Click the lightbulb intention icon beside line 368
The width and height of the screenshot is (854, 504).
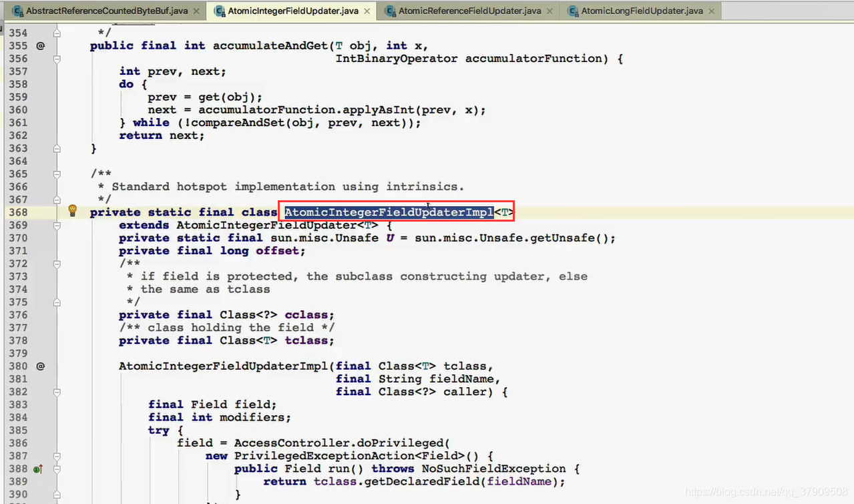(71, 210)
